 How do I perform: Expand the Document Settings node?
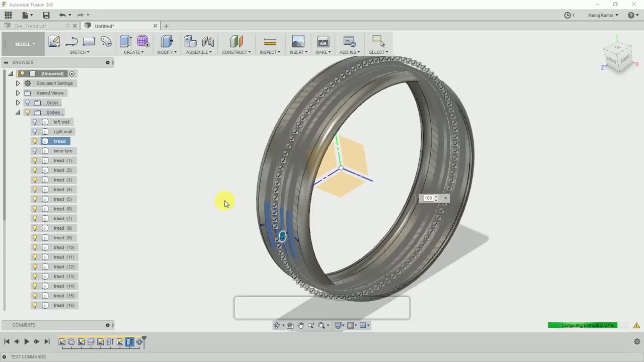coord(18,83)
